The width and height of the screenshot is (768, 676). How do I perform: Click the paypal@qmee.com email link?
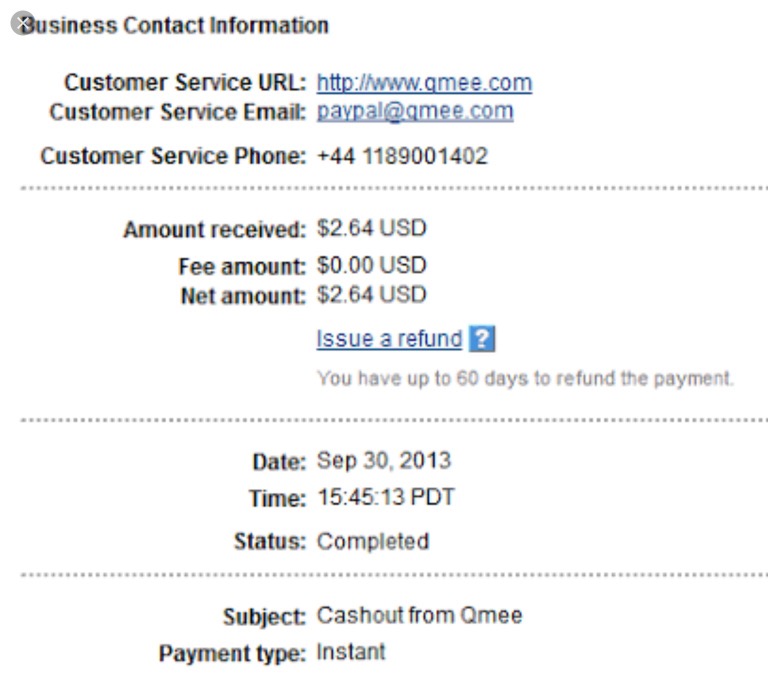415,111
